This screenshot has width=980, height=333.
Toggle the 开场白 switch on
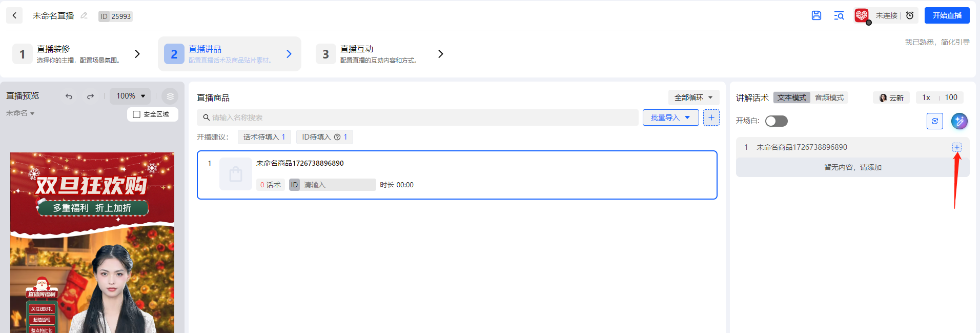click(x=777, y=121)
